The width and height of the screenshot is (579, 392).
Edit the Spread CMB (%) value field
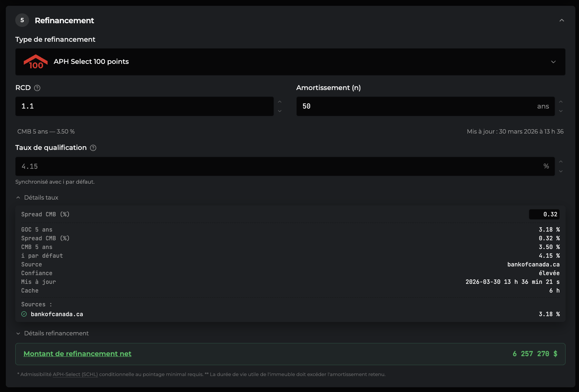[544, 215]
